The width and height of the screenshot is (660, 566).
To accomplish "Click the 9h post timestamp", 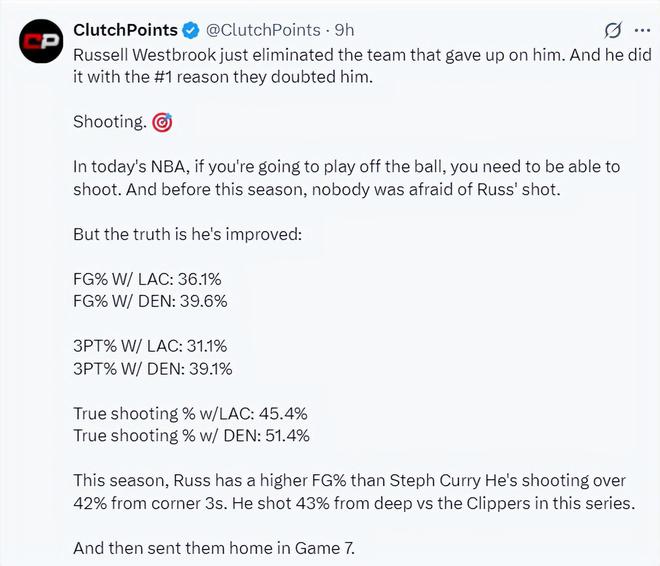I will pyautogui.click(x=346, y=31).
